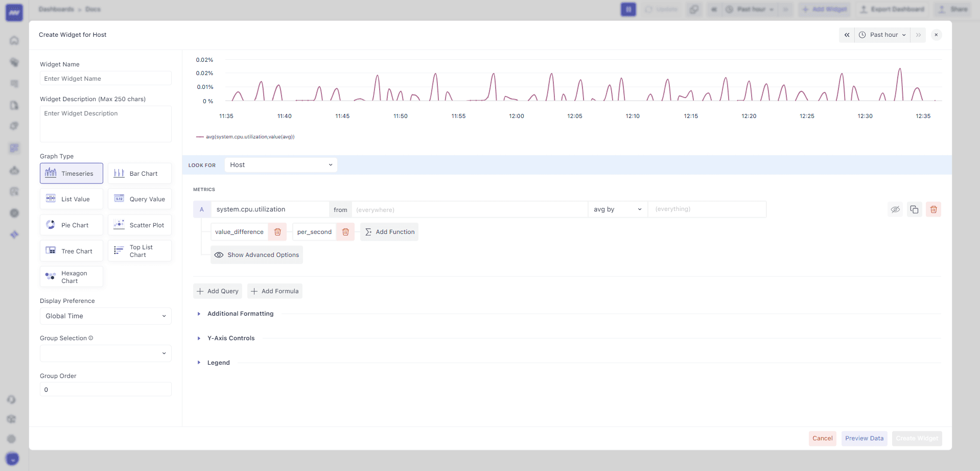Open Past hour time range menu
This screenshot has width=980, height=471.
pyautogui.click(x=883, y=35)
